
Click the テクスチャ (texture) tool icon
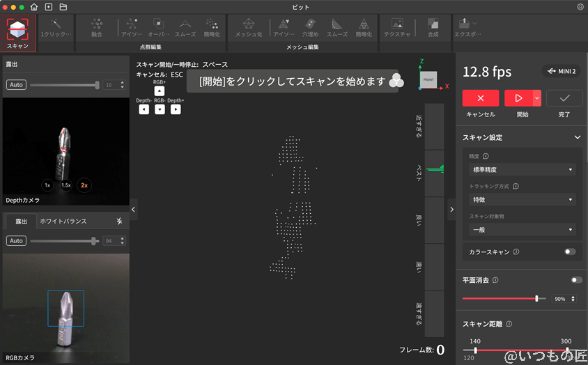point(396,28)
